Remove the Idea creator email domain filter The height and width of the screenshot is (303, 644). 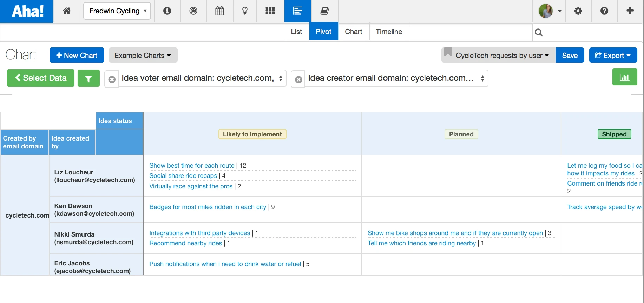(298, 80)
